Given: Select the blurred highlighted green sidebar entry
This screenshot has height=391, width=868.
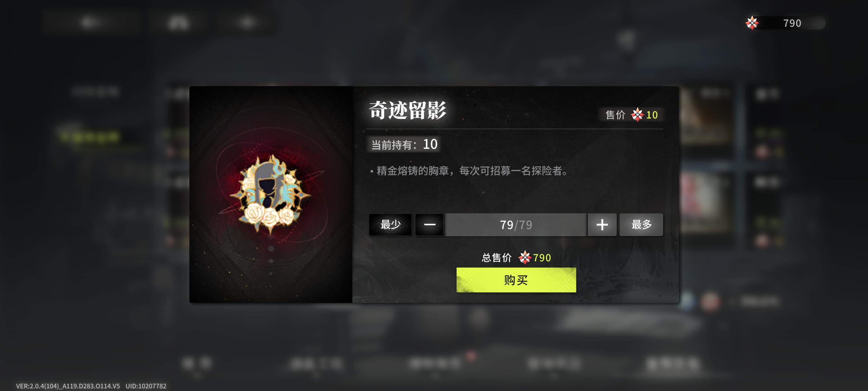Looking at the screenshot, I should coord(89,137).
